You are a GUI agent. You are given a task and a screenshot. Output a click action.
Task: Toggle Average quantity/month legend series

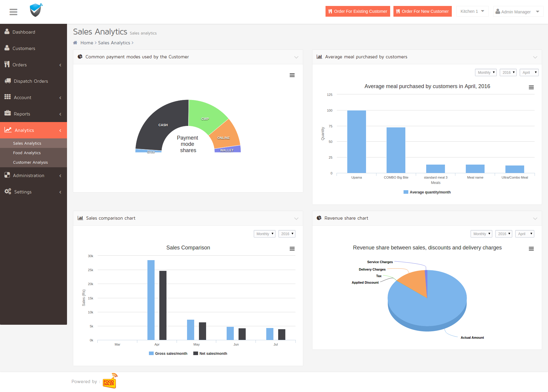427,192
